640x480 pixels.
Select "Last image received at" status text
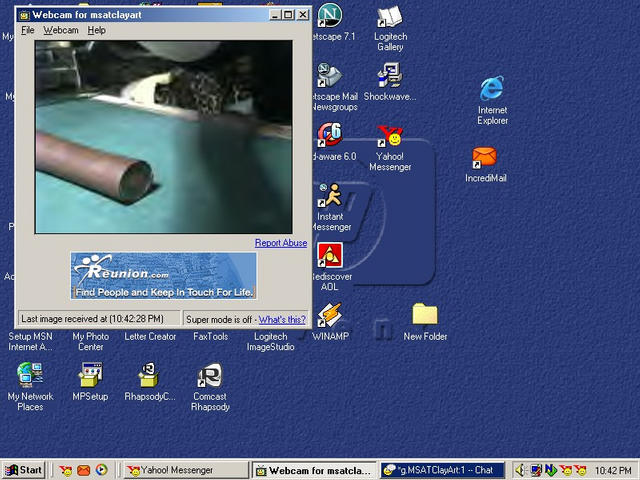pyautogui.click(x=92, y=319)
